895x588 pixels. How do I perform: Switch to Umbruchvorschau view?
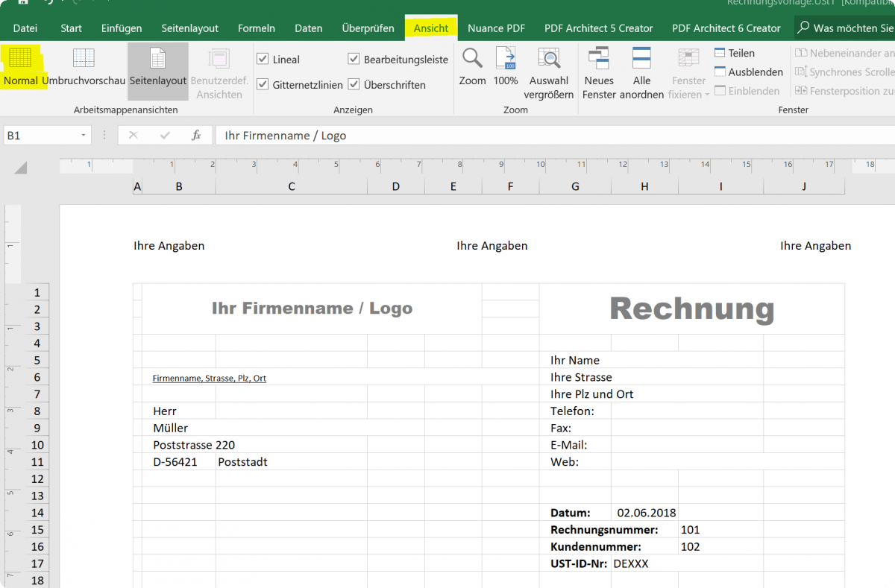pos(83,71)
